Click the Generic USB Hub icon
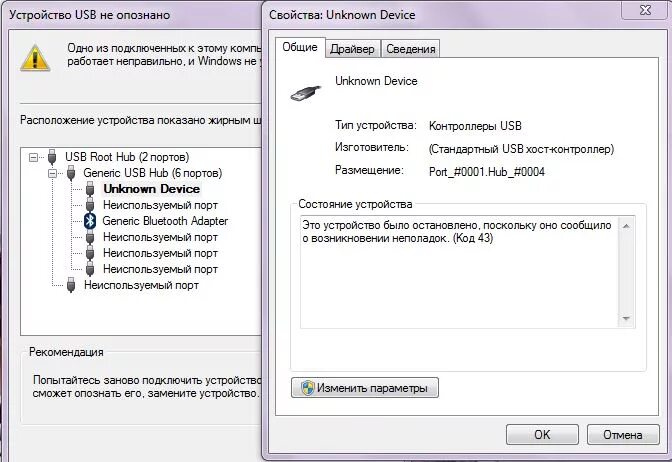This screenshot has width=672, height=462. (x=72, y=173)
